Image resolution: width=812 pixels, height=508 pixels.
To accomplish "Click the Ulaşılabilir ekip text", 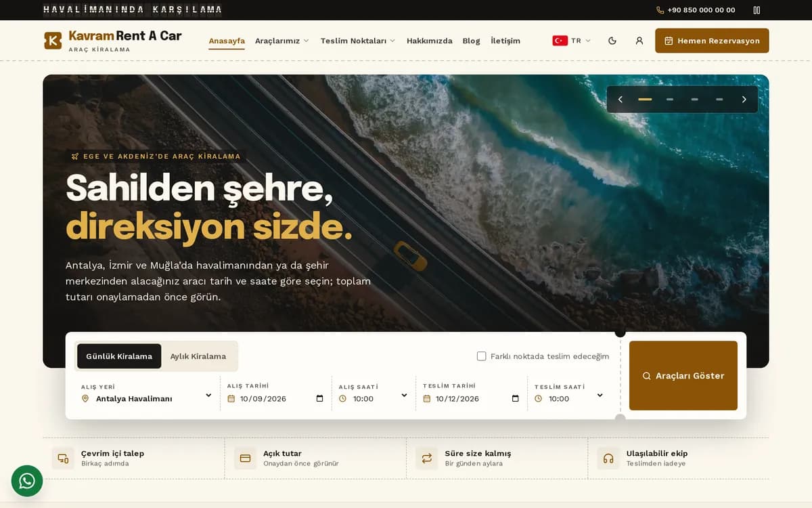I will coord(657,454).
